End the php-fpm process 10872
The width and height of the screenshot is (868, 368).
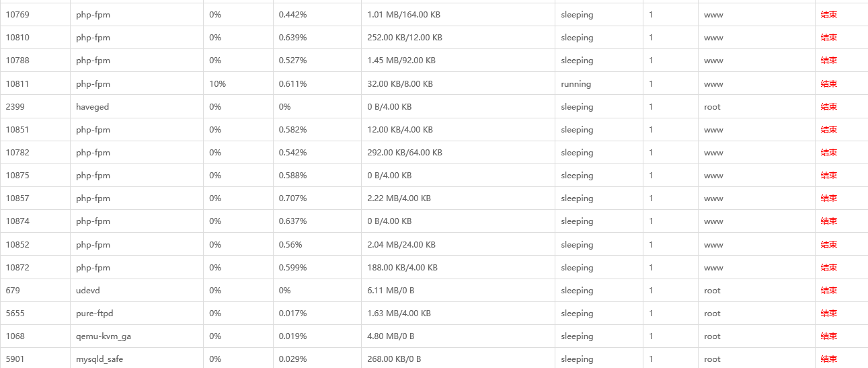(828, 268)
